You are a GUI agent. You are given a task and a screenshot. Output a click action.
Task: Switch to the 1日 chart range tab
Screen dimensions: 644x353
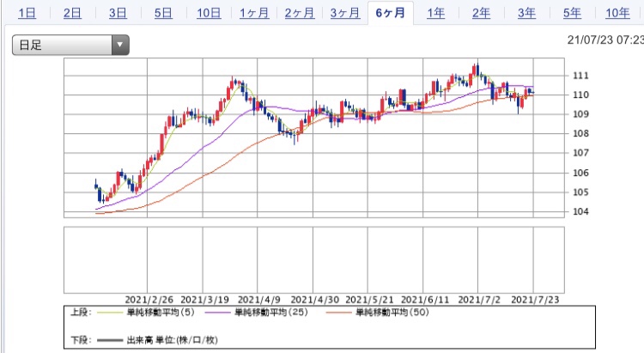coord(27,13)
